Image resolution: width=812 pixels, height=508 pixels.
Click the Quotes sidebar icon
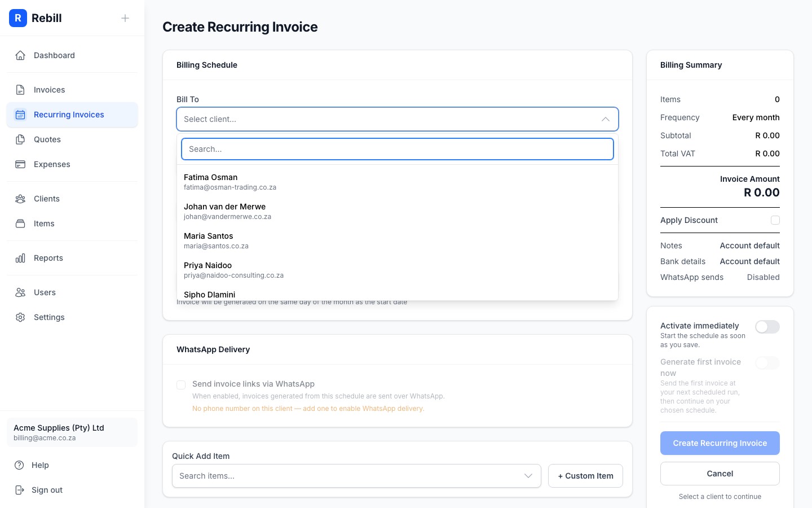pos(21,139)
